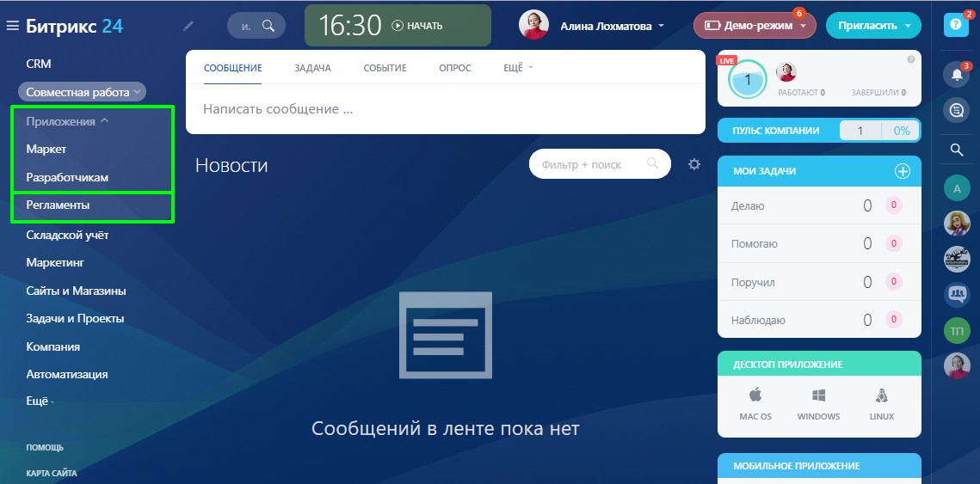Image resolution: width=980 pixels, height=484 pixels.
Task: Click the live workday circle indicator
Action: 748,79
